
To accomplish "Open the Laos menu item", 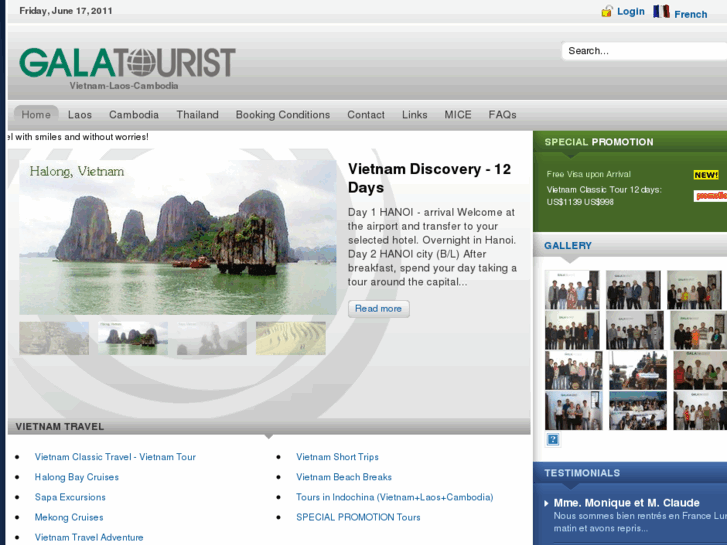I will 80,115.
